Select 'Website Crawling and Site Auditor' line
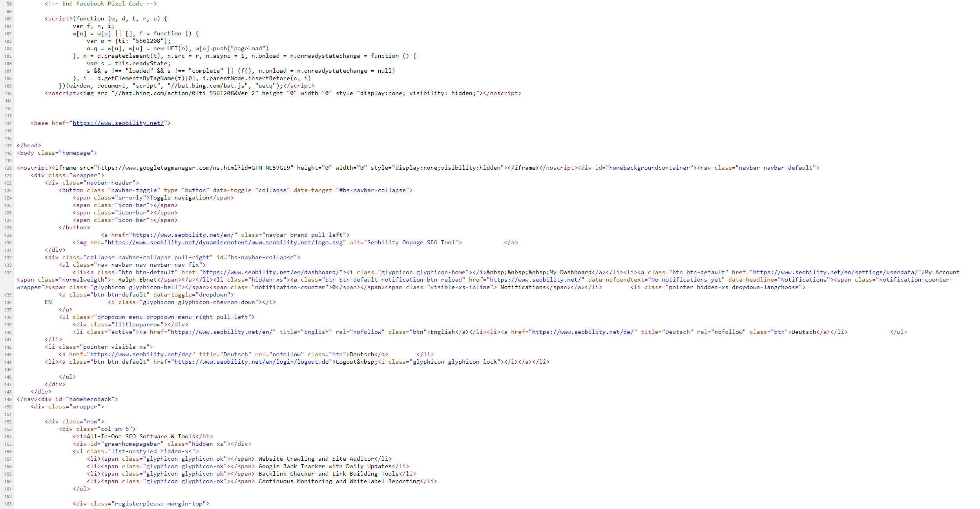 tap(239, 459)
